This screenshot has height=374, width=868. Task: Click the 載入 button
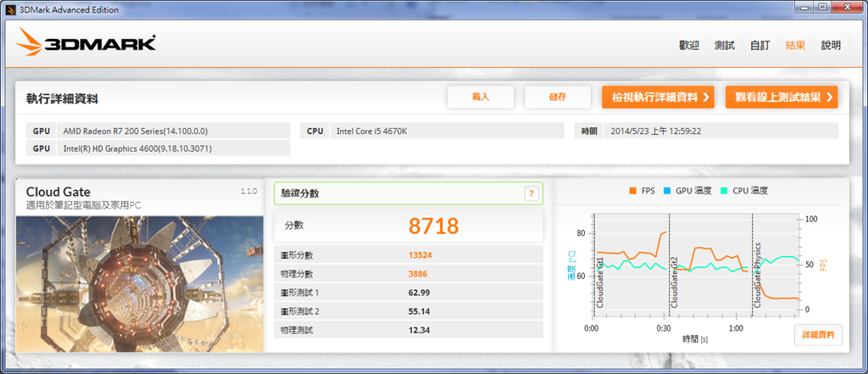[x=481, y=97]
